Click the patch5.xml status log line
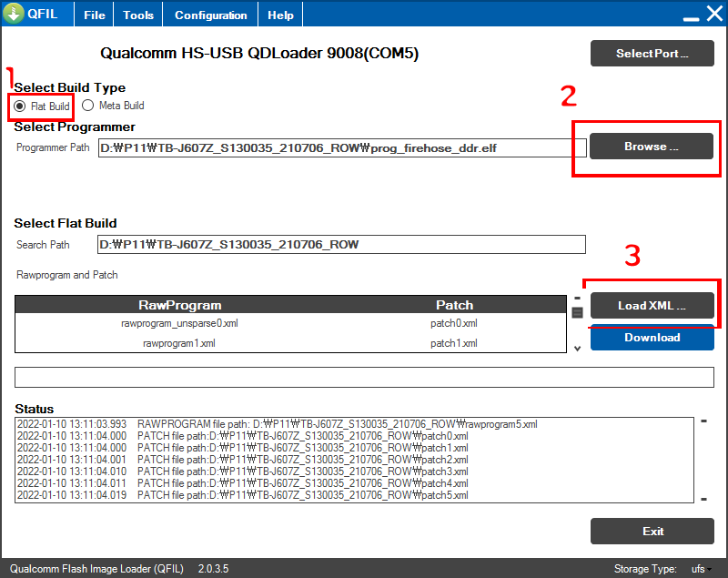The height and width of the screenshot is (578, 728). coord(242,495)
